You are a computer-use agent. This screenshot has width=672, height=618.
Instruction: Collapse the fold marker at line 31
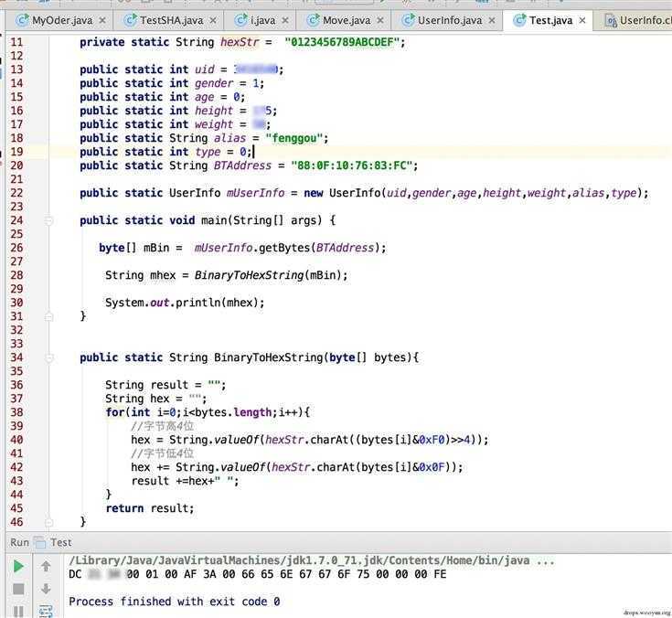pyautogui.click(x=48, y=316)
